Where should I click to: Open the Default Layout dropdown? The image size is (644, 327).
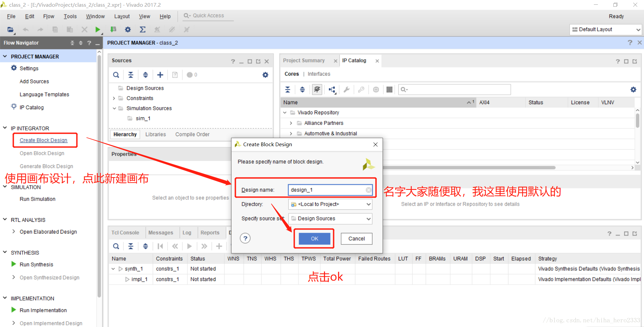pyautogui.click(x=606, y=30)
